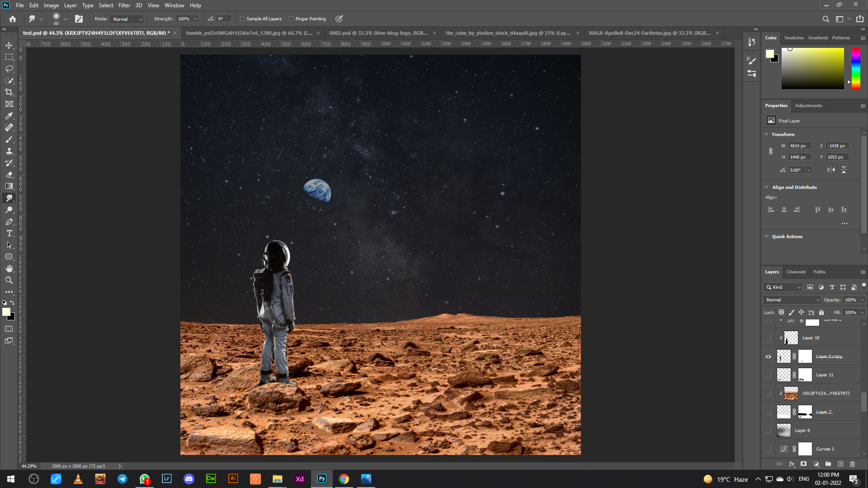
Task: Collapse the Quick Actions section
Action: [x=766, y=236]
